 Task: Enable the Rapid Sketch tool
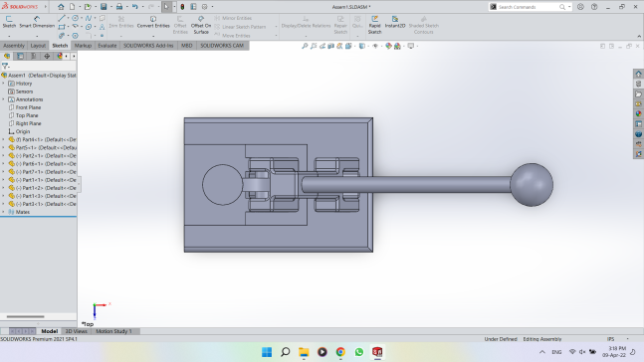coord(374,25)
